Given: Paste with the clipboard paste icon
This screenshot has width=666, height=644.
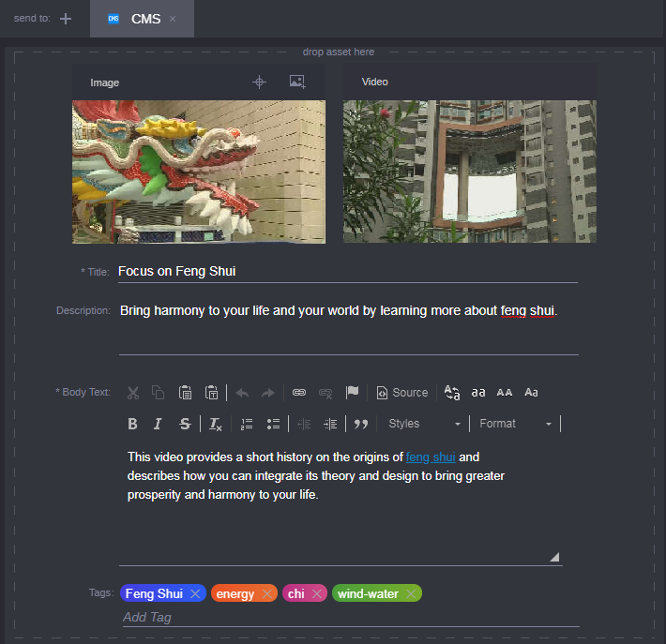Looking at the screenshot, I should coord(185,393).
